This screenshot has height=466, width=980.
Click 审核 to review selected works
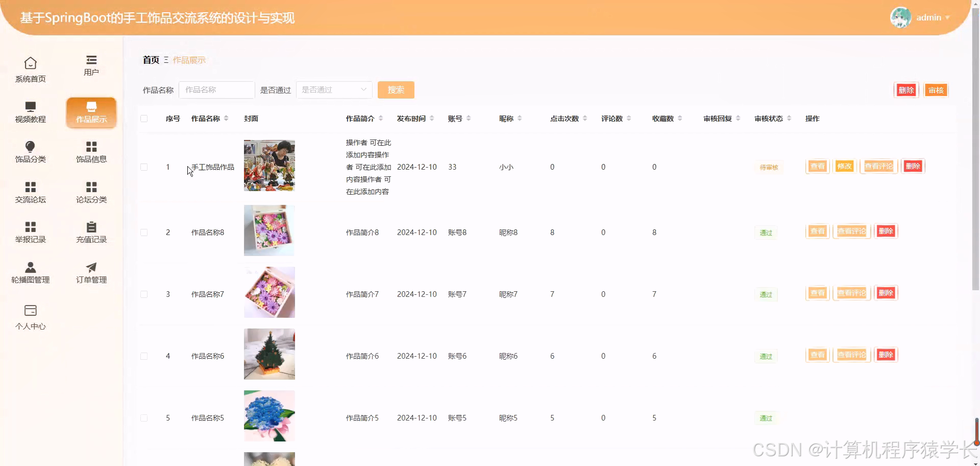(x=936, y=89)
